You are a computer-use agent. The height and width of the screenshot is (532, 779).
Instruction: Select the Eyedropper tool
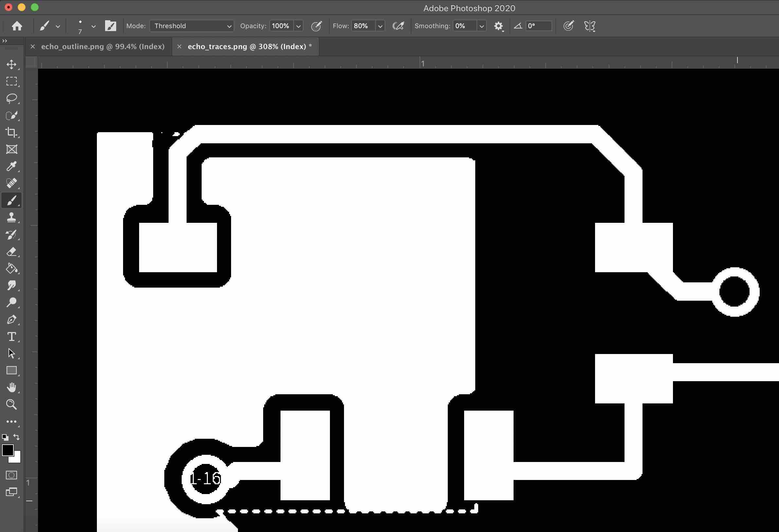click(x=12, y=167)
